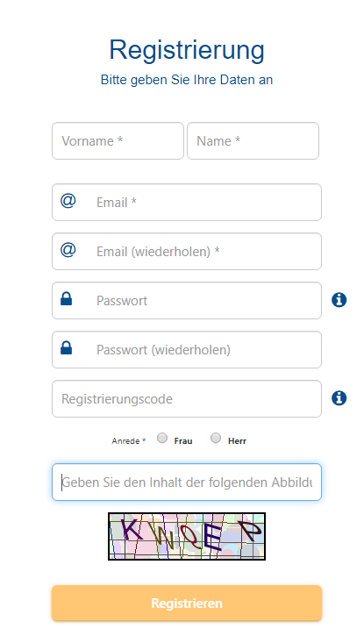This screenshot has width=364, height=629.
Task: Click the captcha image
Action: tap(187, 536)
